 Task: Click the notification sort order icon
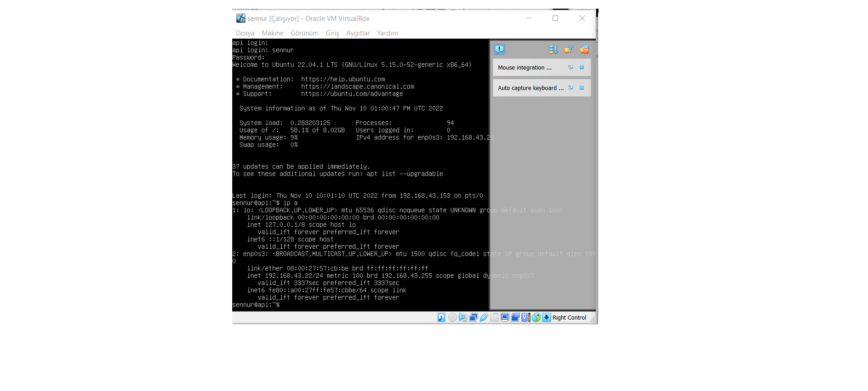click(x=553, y=50)
